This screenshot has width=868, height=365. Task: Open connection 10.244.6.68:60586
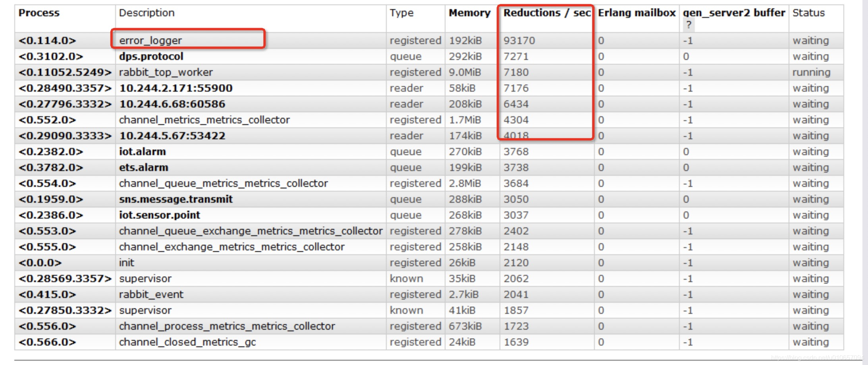pos(172,104)
